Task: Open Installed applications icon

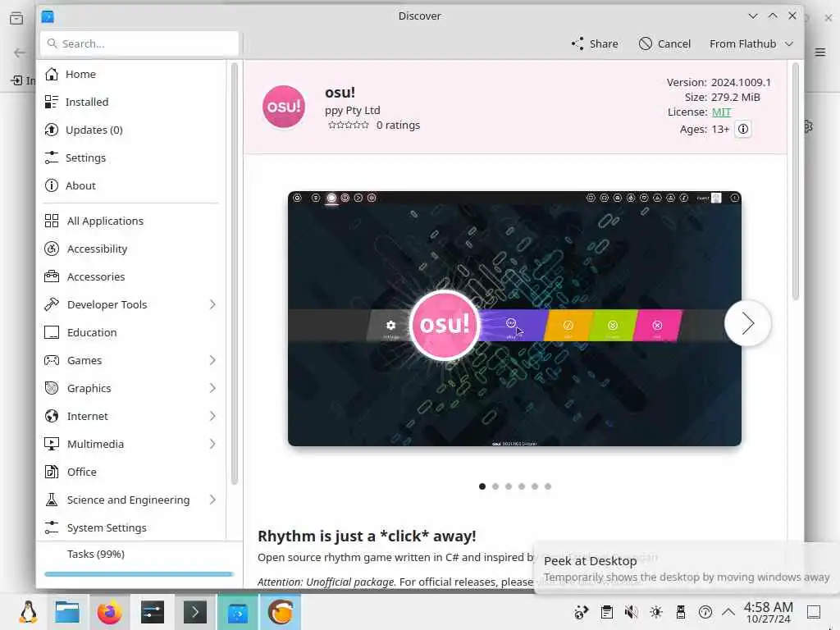Action: pos(52,102)
